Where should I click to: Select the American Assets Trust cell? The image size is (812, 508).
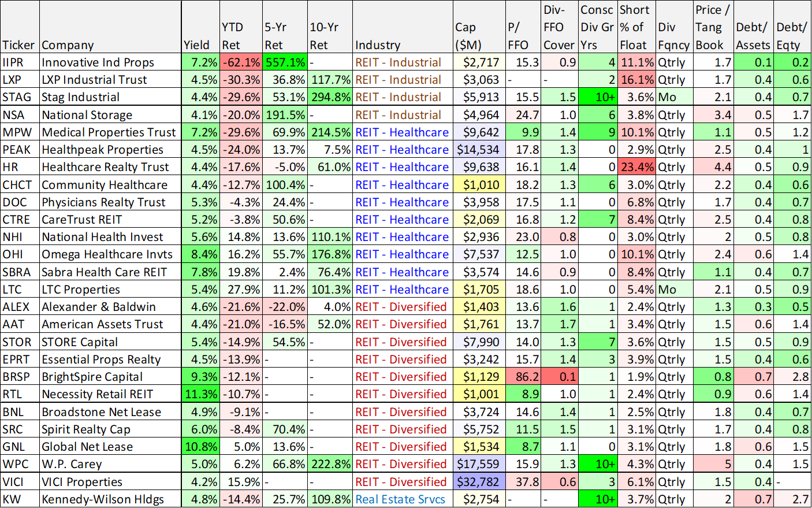[x=110, y=324]
